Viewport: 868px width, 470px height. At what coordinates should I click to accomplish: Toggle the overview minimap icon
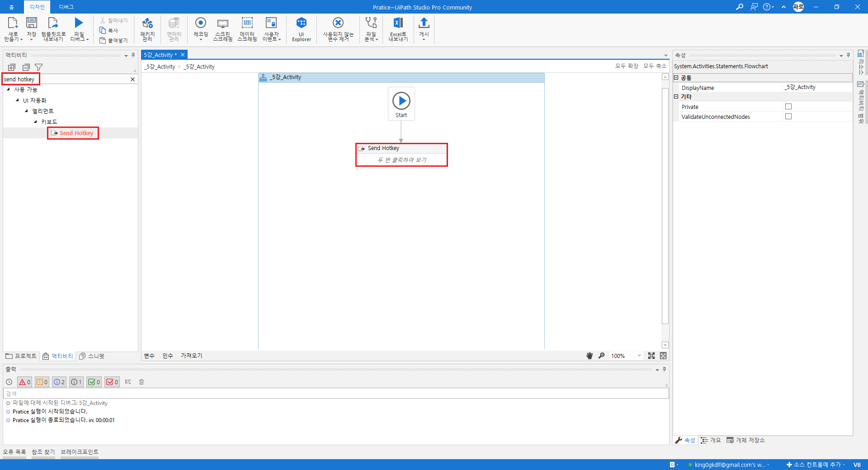click(663, 356)
